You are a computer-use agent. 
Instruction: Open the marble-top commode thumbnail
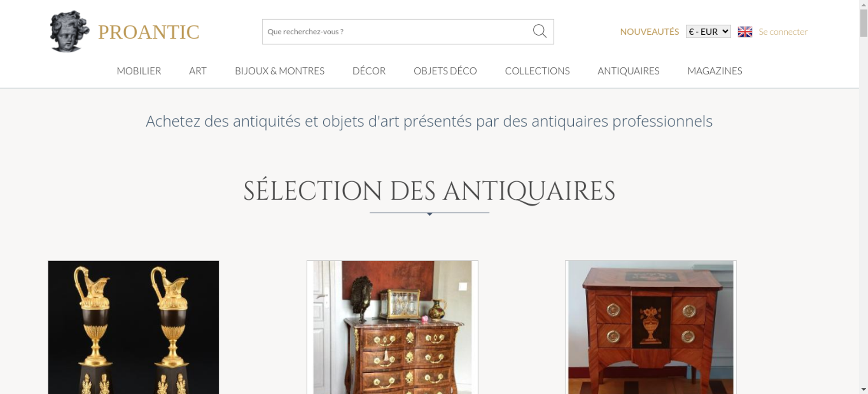click(x=392, y=327)
